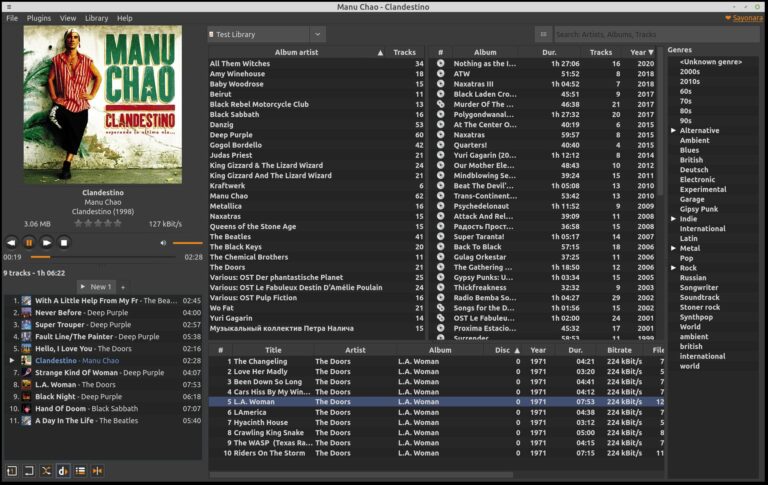Open the Library menu
The width and height of the screenshot is (768, 485).
coord(96,18)
